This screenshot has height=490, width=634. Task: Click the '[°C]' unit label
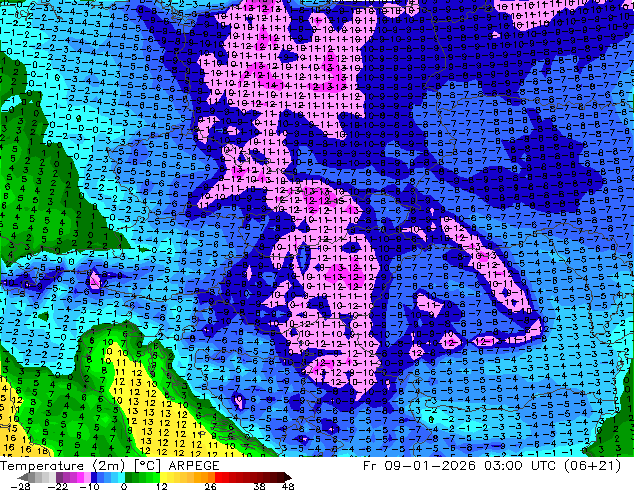(147, 466)
